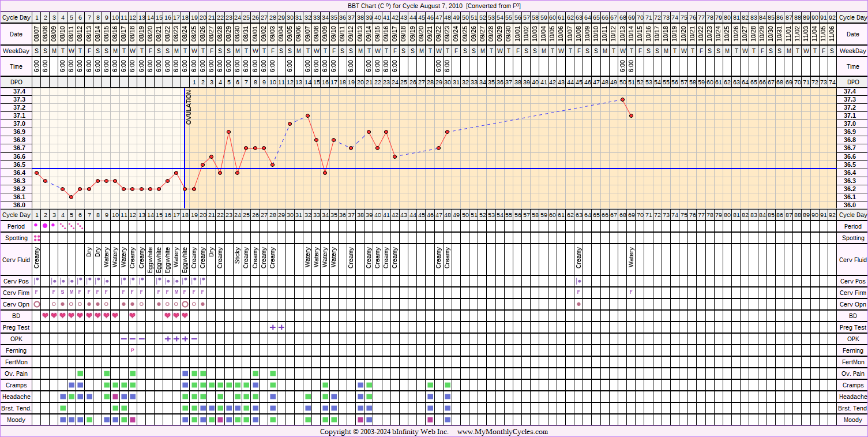Image resolution: width=868 pixels, height=437 pixels.
Task: Click the Spotting marker on cycle day 1
Action: (x=37, y=238)
